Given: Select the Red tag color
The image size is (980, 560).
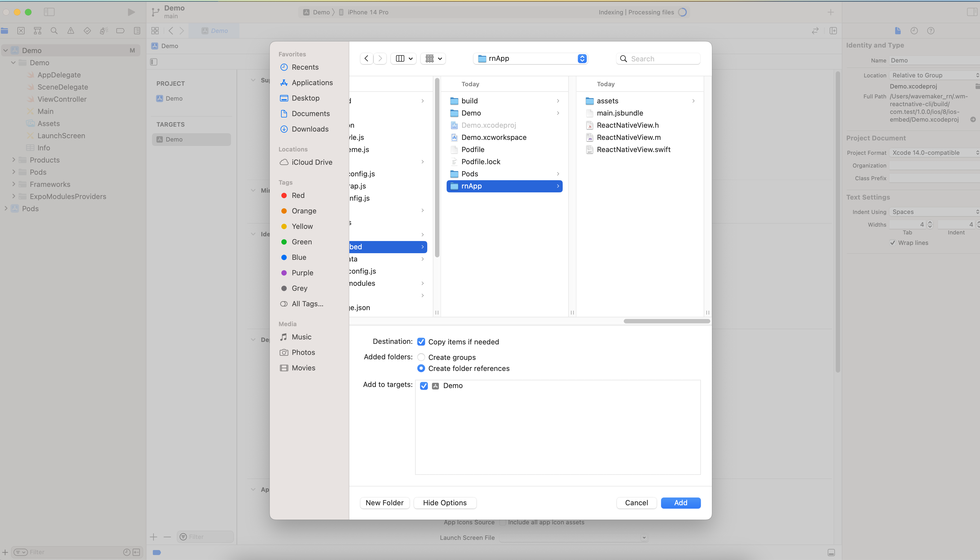Looking at the screenshot, I should point(298,195).
